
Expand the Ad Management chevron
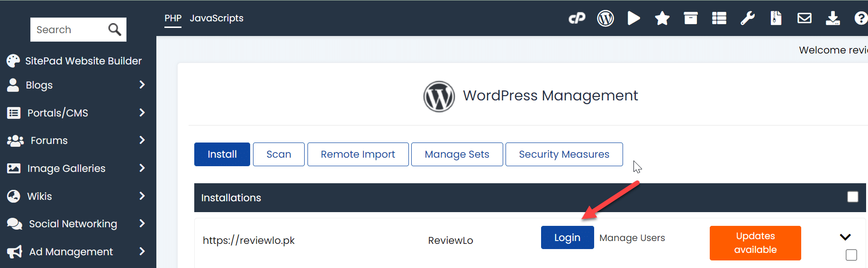click(x=142, y=251)
